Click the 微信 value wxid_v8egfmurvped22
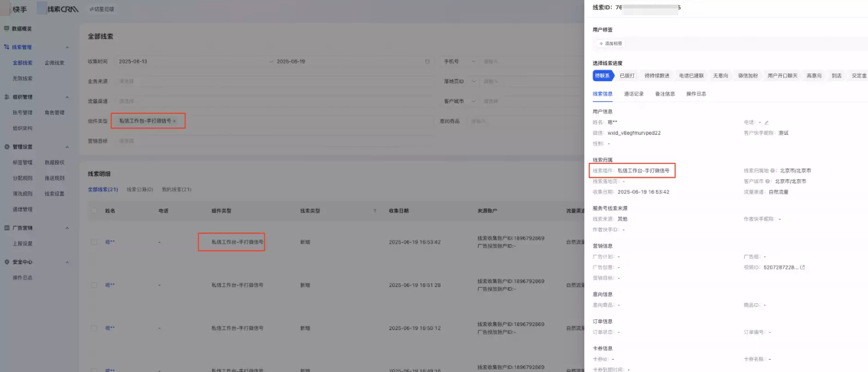Image resolution: width=868 pixels, height=372 pixels. (635, 132)
